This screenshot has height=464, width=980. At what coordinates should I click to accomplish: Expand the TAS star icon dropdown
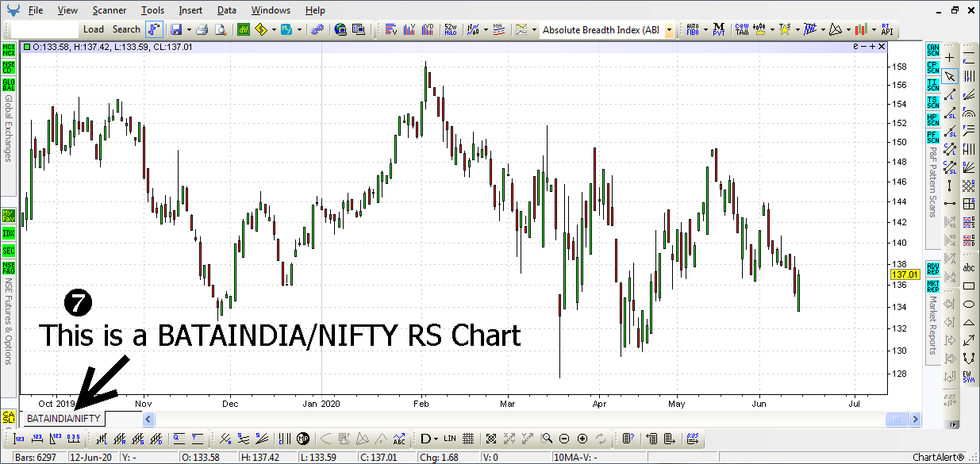point(797,29)
